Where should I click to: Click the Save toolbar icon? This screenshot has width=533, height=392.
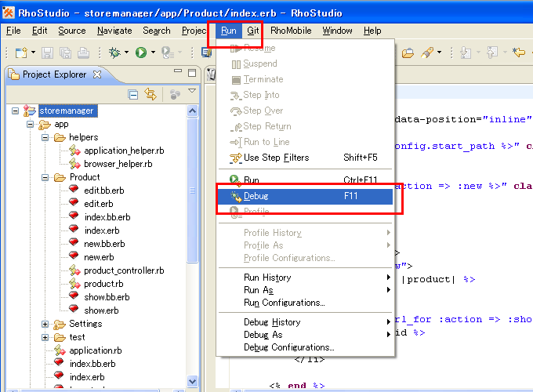[x=48, y=53]
